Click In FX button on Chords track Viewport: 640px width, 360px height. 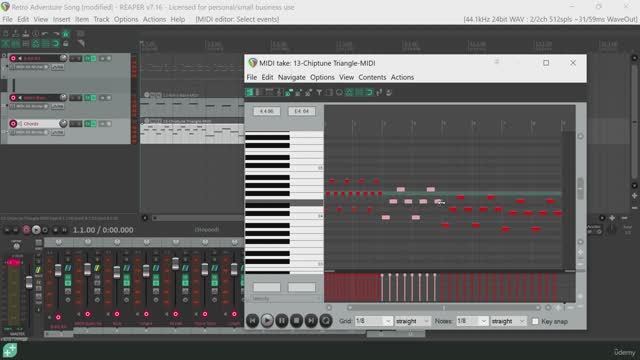(x=58, y=132)
